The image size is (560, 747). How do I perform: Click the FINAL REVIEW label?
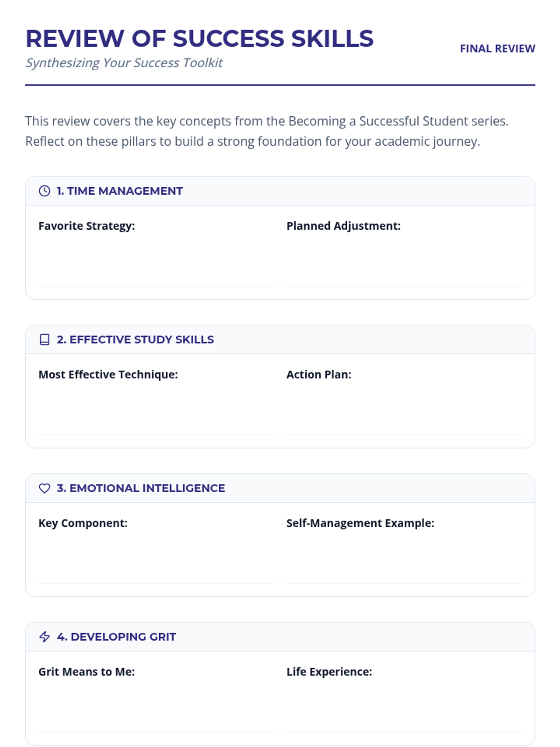497,49
